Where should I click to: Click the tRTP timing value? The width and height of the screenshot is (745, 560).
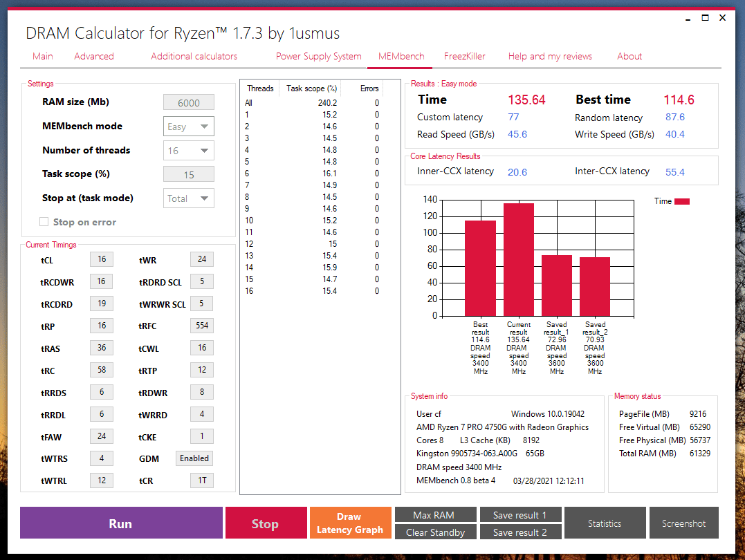click(x=202, y=370)
